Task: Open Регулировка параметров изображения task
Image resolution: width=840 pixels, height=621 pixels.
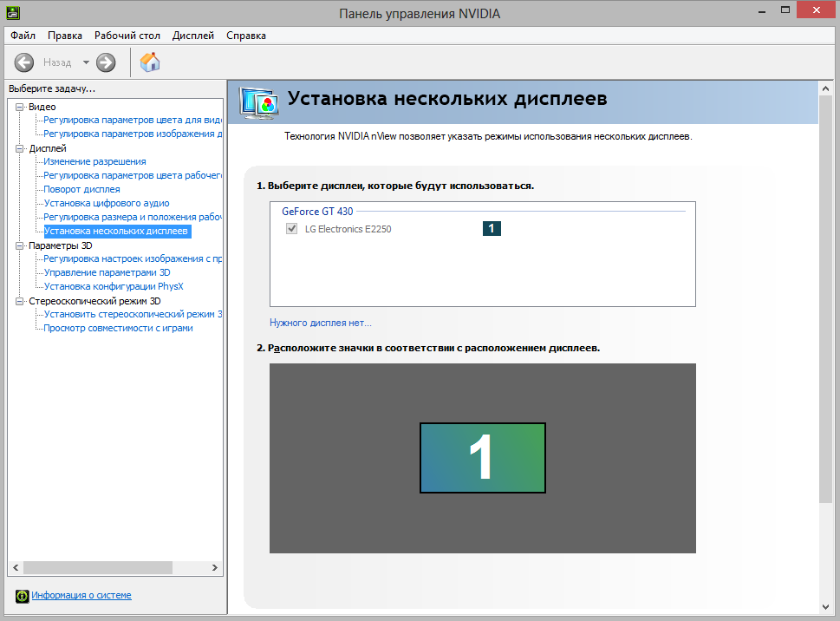Action: tap(133, 134)
